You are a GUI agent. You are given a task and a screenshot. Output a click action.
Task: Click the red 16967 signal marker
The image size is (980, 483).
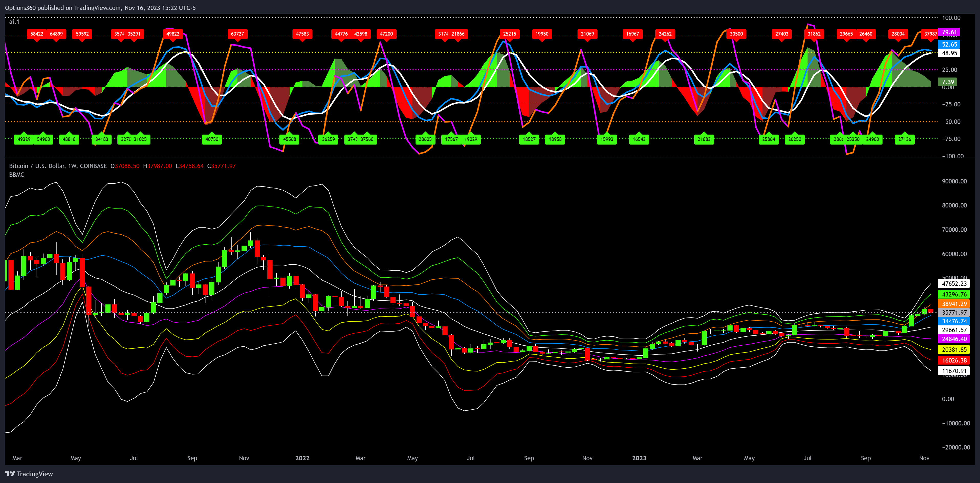point(633,34)
